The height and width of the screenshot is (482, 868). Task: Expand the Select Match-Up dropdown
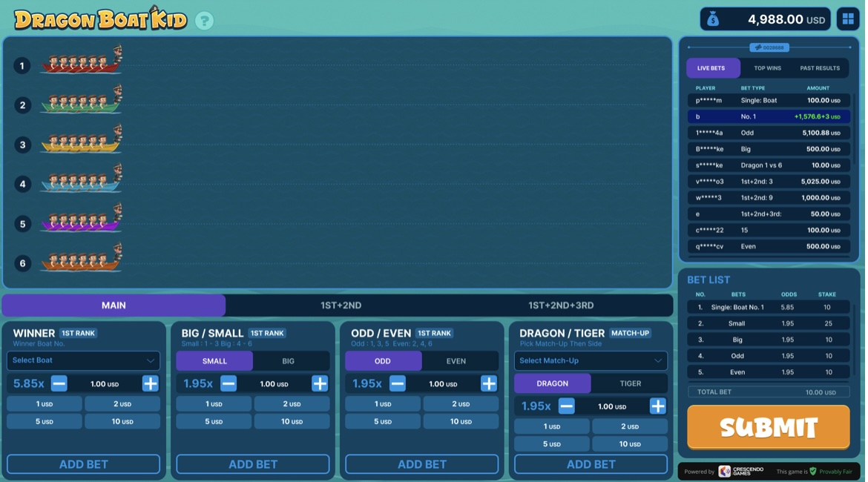tap(591, 361)
